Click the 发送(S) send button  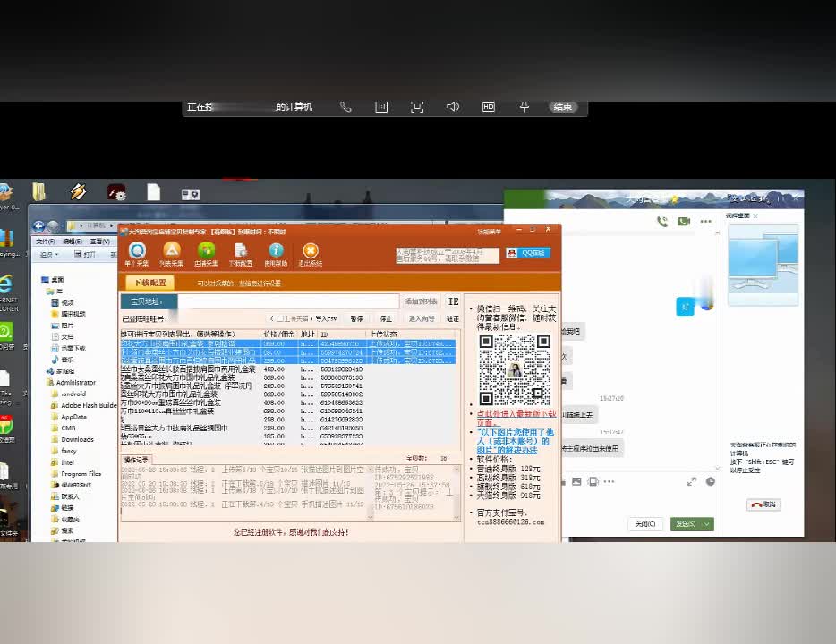[x=686, y=524]
